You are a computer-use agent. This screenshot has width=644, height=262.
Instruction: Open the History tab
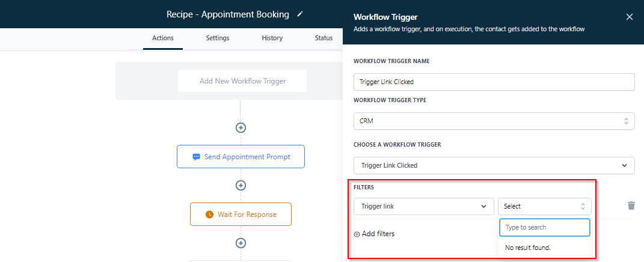click(272, 38)
